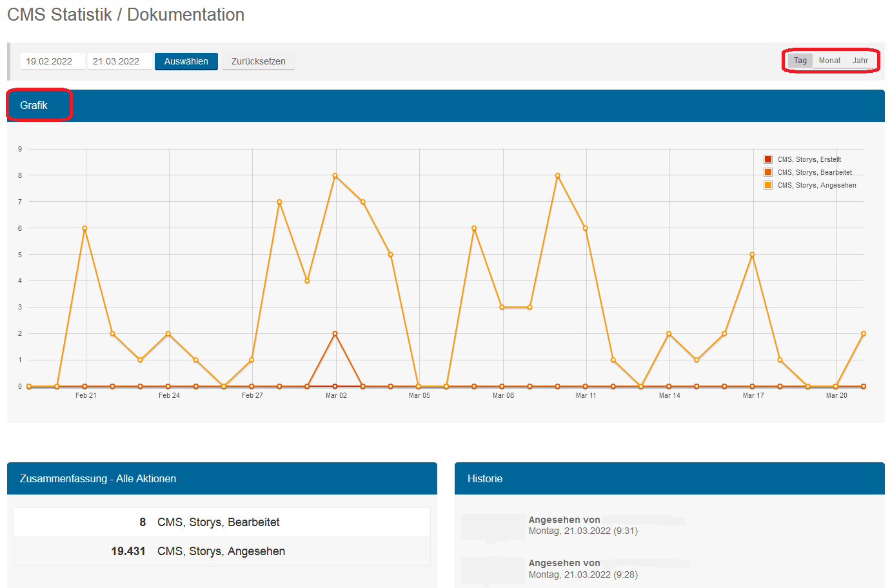Select the Grafik panel header

point(34,105)
